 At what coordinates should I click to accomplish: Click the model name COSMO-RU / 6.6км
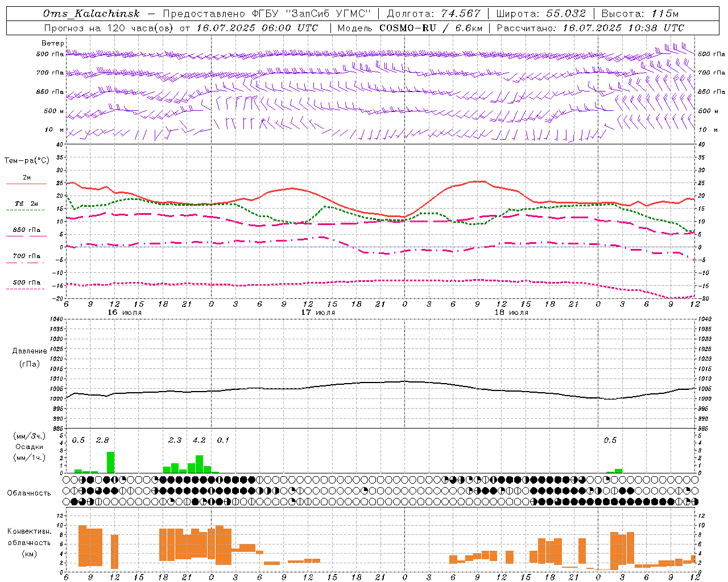tap(431, 28)
